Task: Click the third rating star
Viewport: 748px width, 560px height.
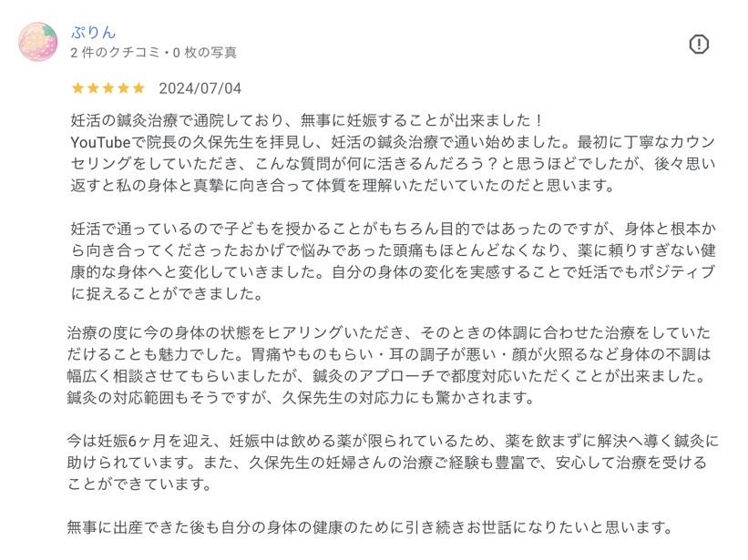Action: (x=108, y=88)
